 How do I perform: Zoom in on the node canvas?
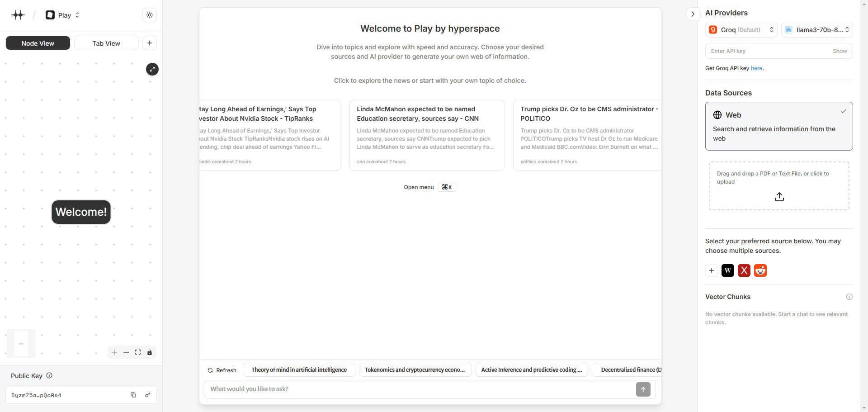[114, 352]
